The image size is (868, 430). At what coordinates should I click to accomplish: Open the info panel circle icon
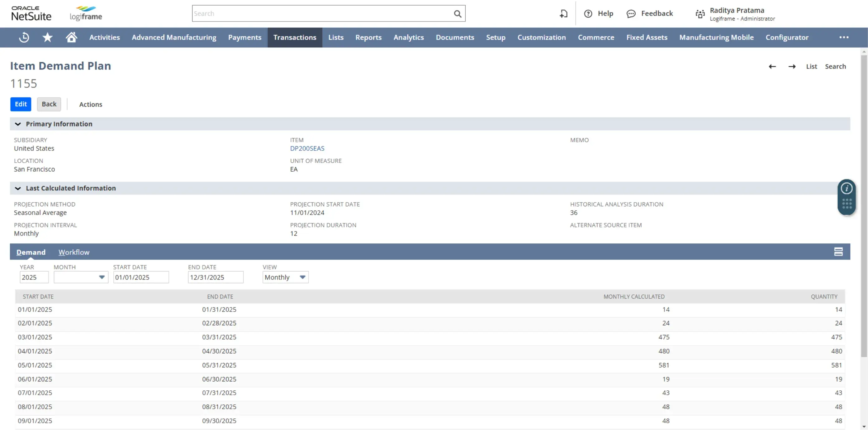click(847, 188)
